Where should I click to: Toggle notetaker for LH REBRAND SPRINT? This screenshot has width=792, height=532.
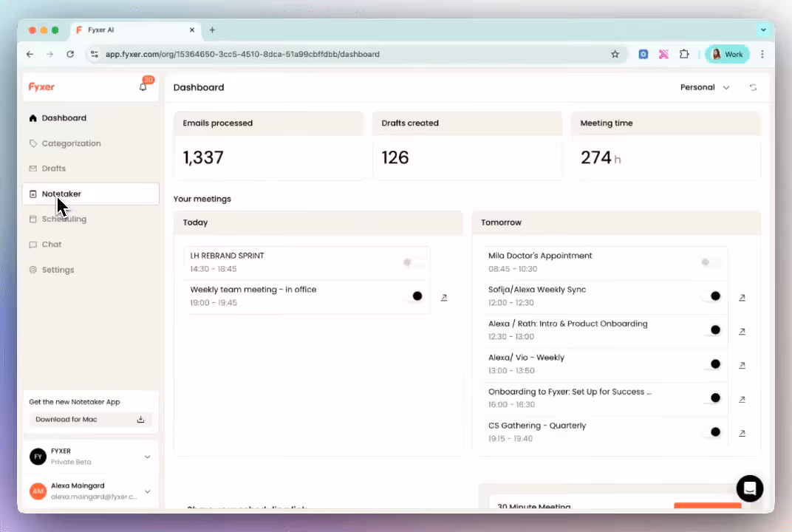[413, 262]
